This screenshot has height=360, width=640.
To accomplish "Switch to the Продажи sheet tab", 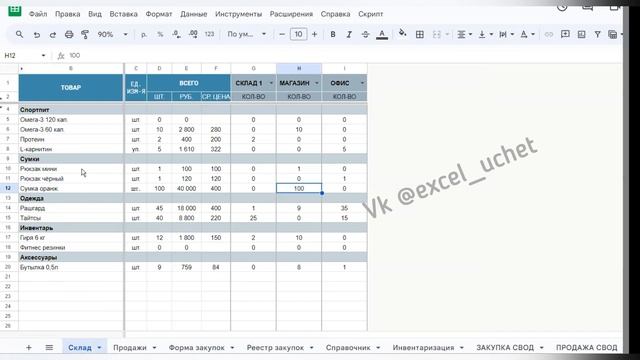I will pos(130,348).
